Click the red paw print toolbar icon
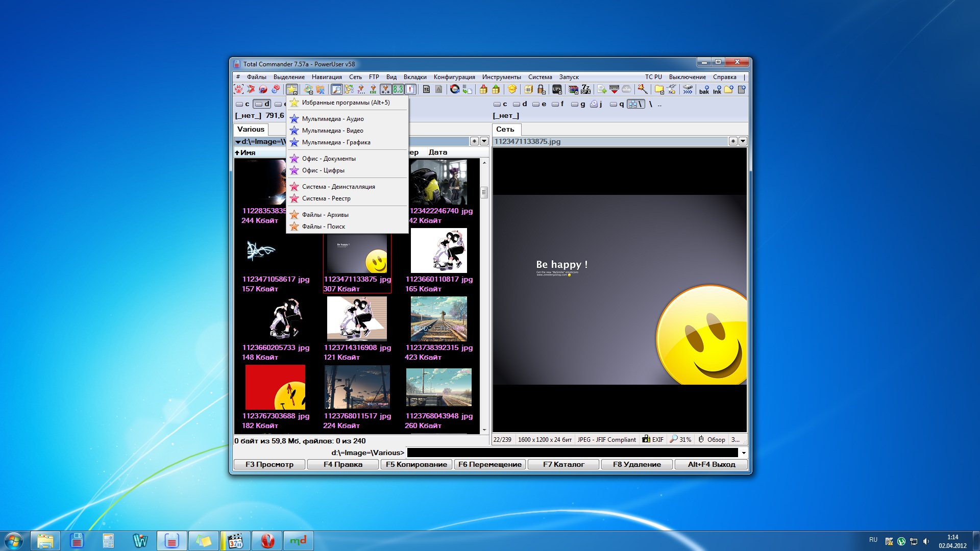This screenshot has height=551, width=980. coord(238,89)
